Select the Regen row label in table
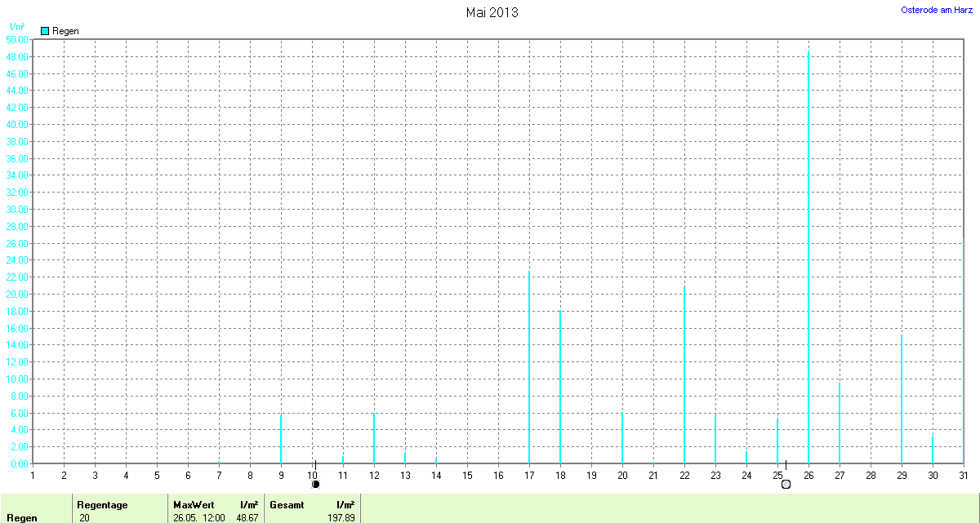Image resolution: width=980 pixels, height=523 pixels. pyautogui.click(x=21, y=518)
